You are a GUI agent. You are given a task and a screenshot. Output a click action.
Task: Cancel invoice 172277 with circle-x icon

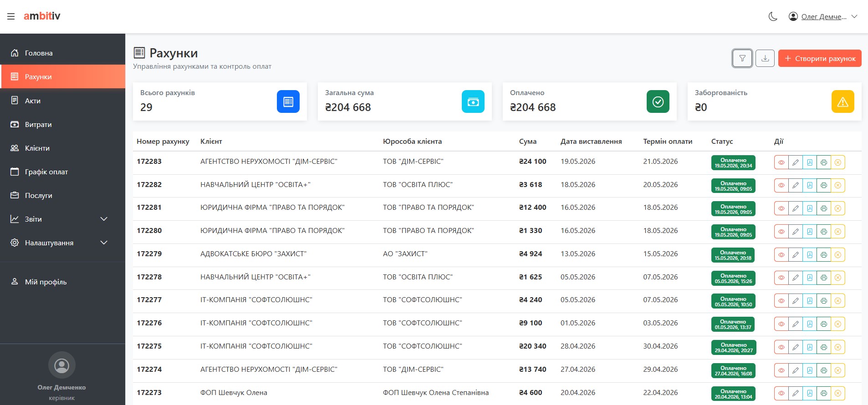[838, 301]
